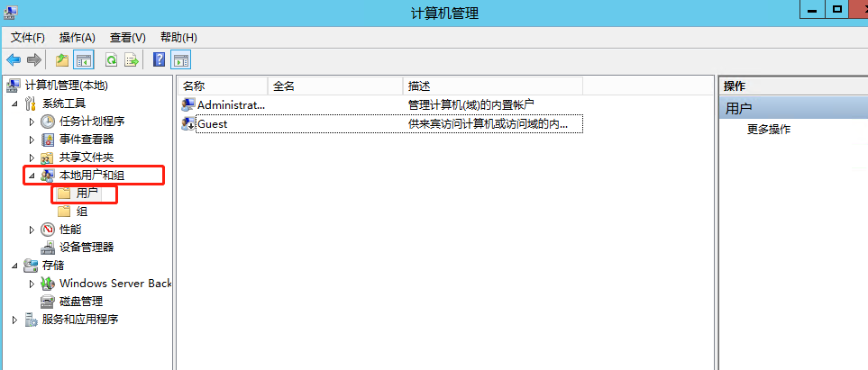Click the 存储 icon
This screenshot has width=868, height=370.
[31, 266]
